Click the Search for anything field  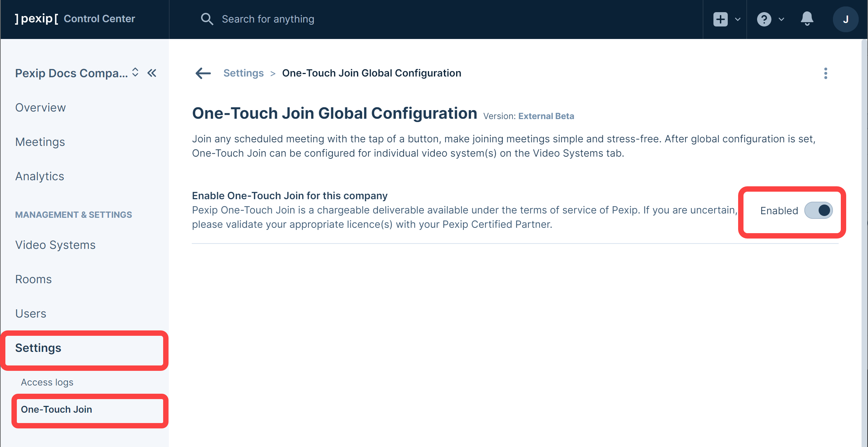pos(268,19)
